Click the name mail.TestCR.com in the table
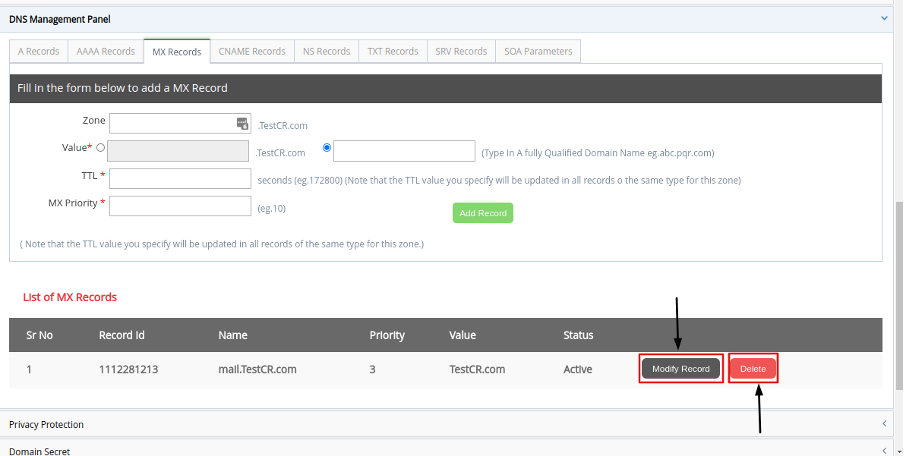 pyautogui.click(x=257, y=370)
